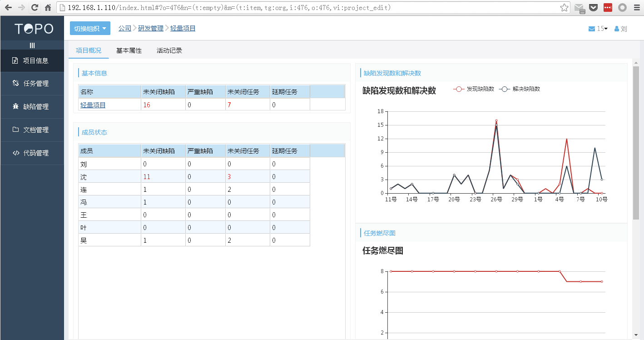Screen dimensions: 644x340
Task: Select 任务管理 in the left sidebar
Action: pyautogui.click(x=32, y=84)
